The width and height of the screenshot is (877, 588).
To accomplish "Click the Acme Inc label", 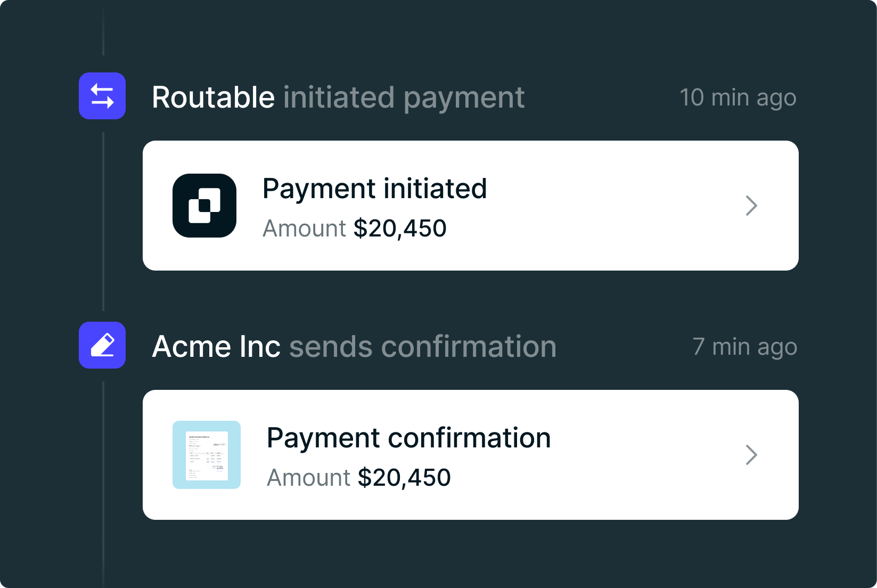I will (x=216, y=346).
